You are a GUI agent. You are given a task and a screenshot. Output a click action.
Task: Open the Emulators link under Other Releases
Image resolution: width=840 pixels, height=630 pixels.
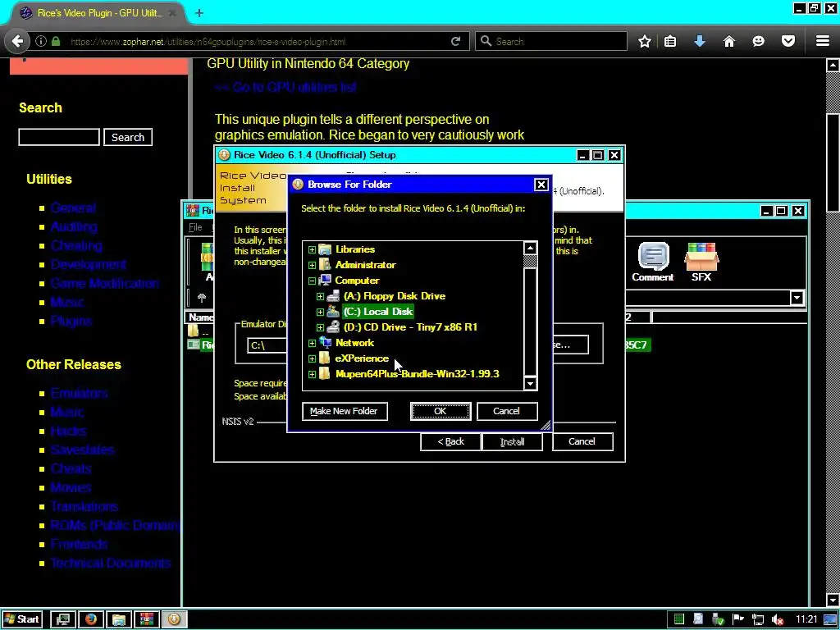pyautogui.click(x=80, y=393)
